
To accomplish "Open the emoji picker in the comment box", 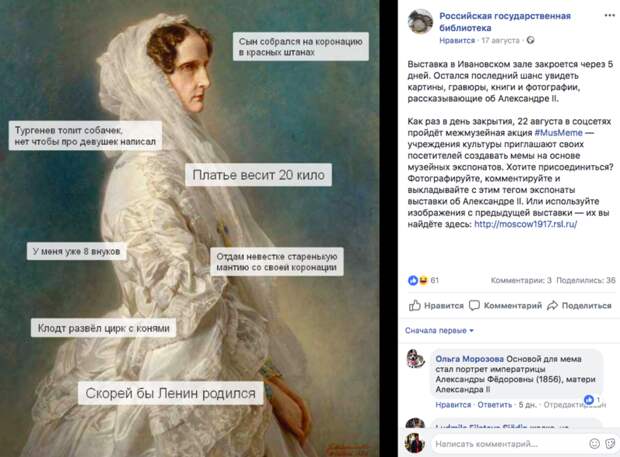I will point(594,444).
